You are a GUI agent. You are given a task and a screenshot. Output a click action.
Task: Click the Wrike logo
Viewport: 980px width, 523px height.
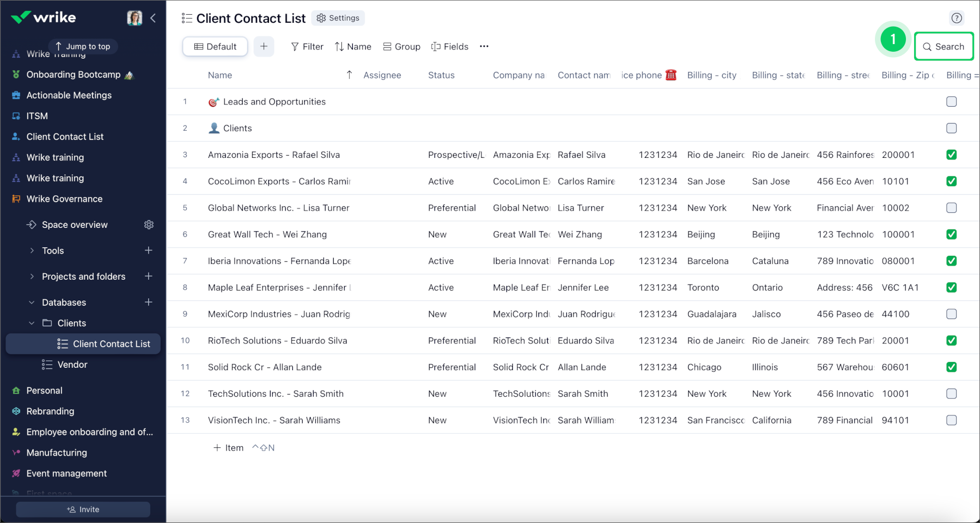[x=44, y=17]
